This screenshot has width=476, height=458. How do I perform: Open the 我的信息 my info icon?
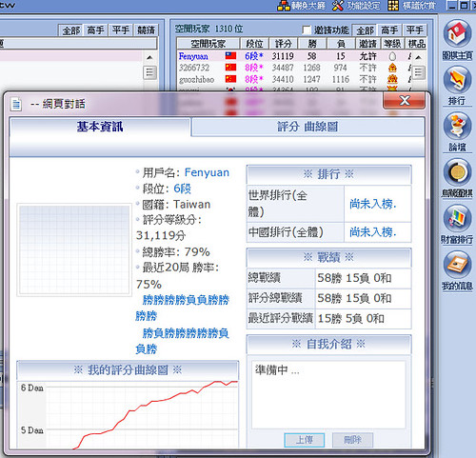pos(457,265)
